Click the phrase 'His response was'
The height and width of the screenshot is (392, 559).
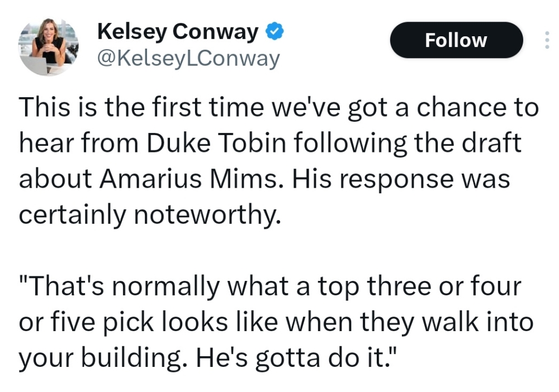(401, 179)
